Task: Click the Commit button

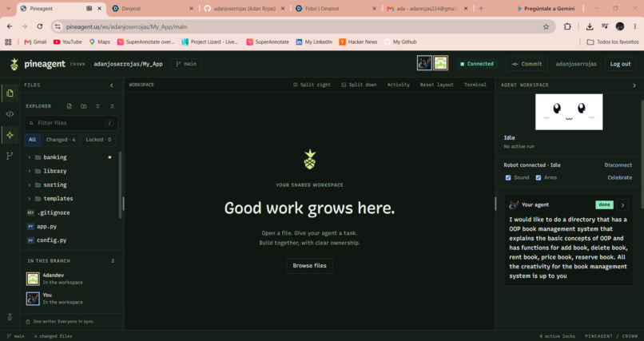Action: coord(527,64)
